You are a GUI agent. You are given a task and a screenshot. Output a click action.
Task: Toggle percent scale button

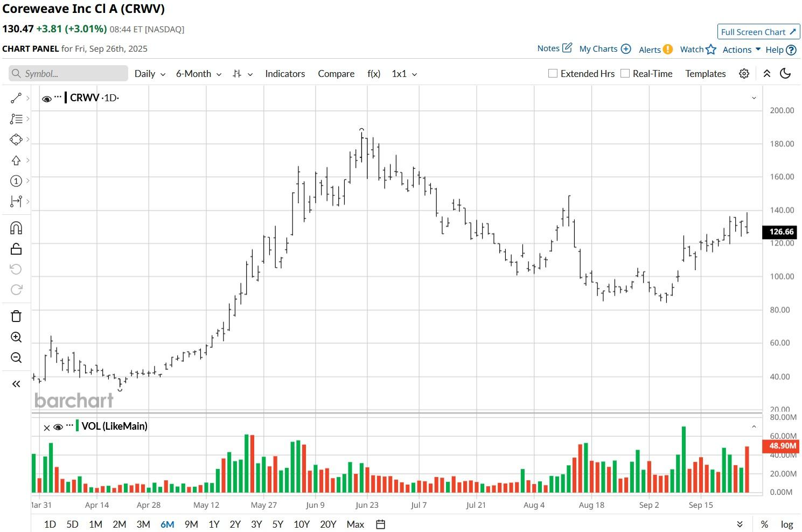pos(764,524)
